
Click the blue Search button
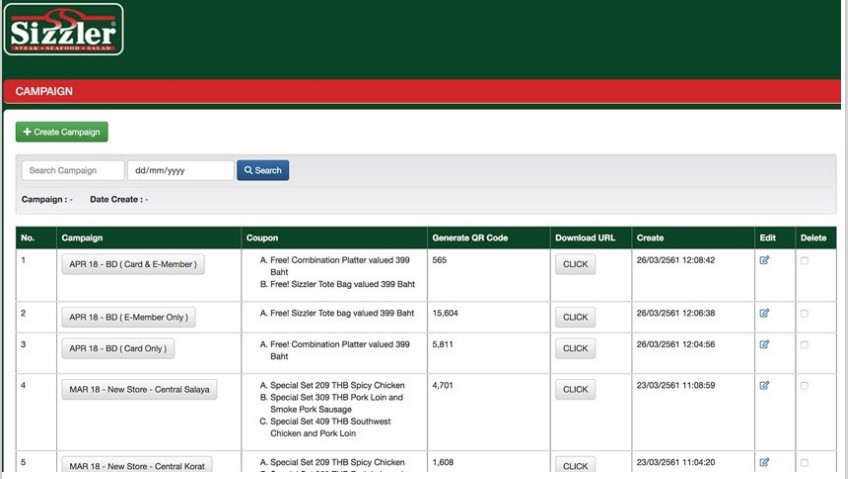tap(263, 170)
